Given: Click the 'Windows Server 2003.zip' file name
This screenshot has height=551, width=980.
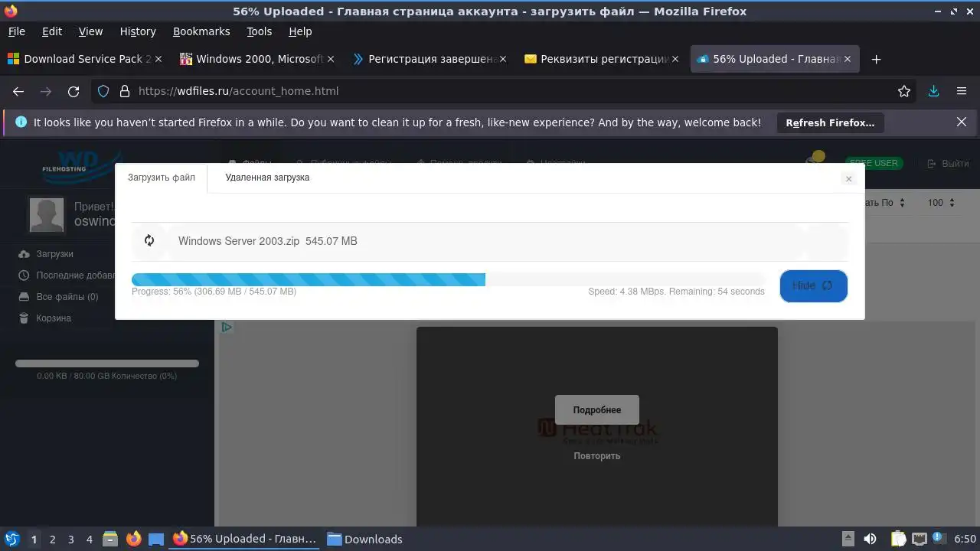Looking at the screenshot, I should (x=239, y=241).
